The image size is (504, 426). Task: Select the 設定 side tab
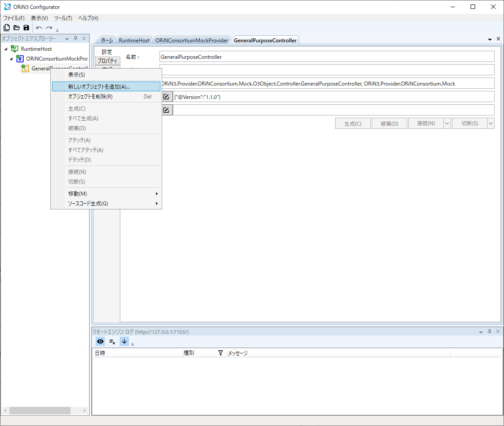107,52
